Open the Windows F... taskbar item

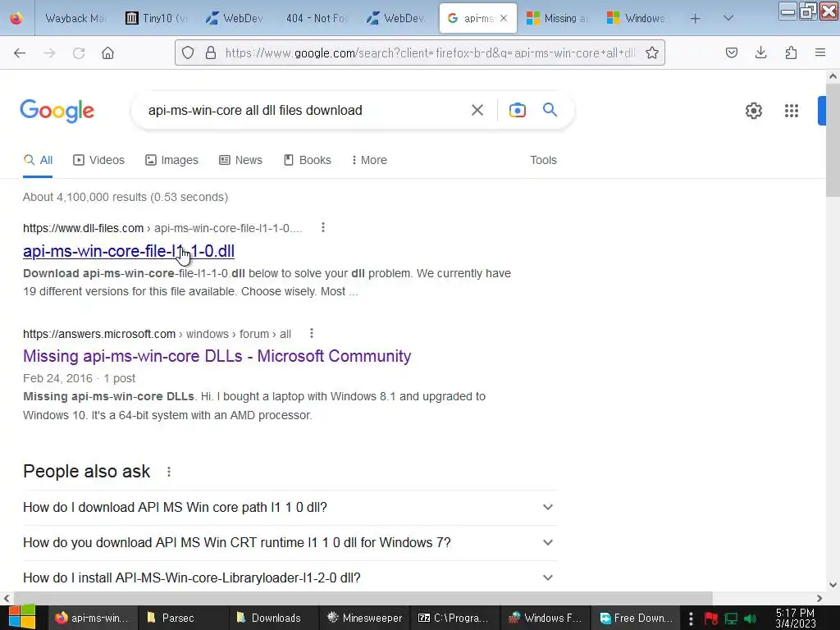546,619
